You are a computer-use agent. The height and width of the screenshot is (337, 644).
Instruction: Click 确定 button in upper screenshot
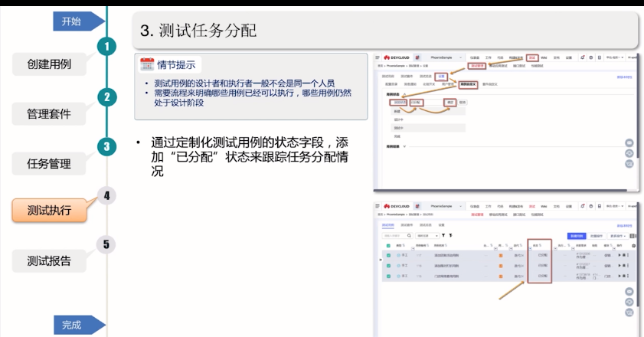[450, 103]
